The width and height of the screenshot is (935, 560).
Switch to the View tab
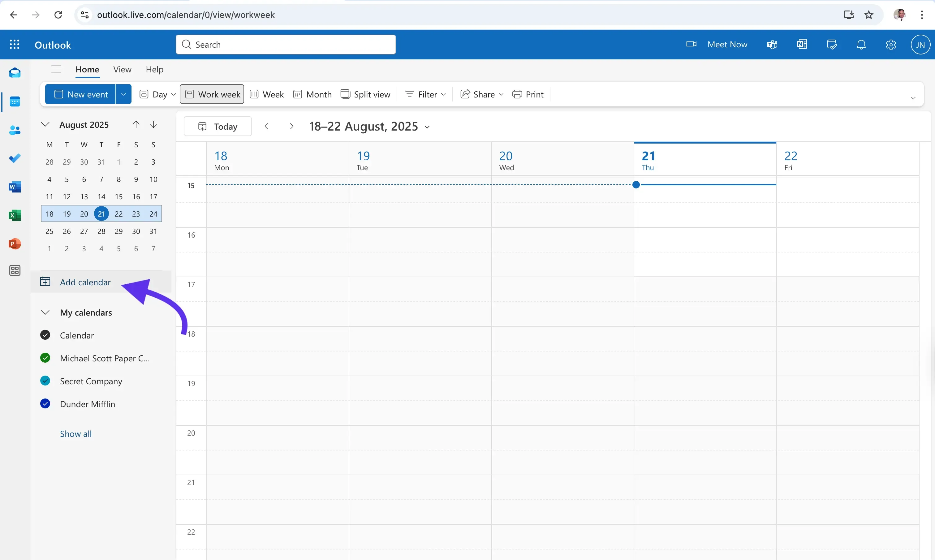122,69
